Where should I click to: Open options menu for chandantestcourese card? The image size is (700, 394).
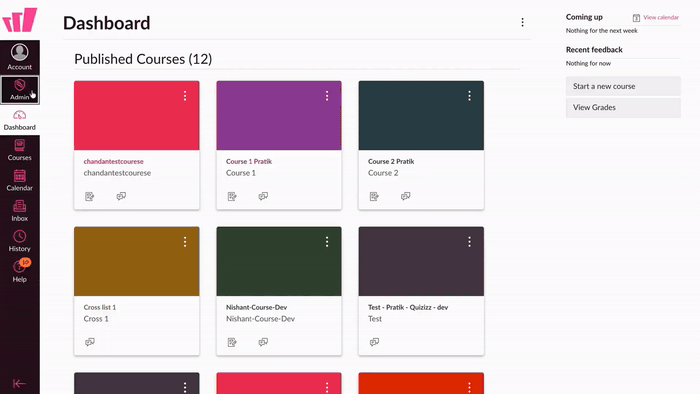pyautogui.click(x=185, y=96)
